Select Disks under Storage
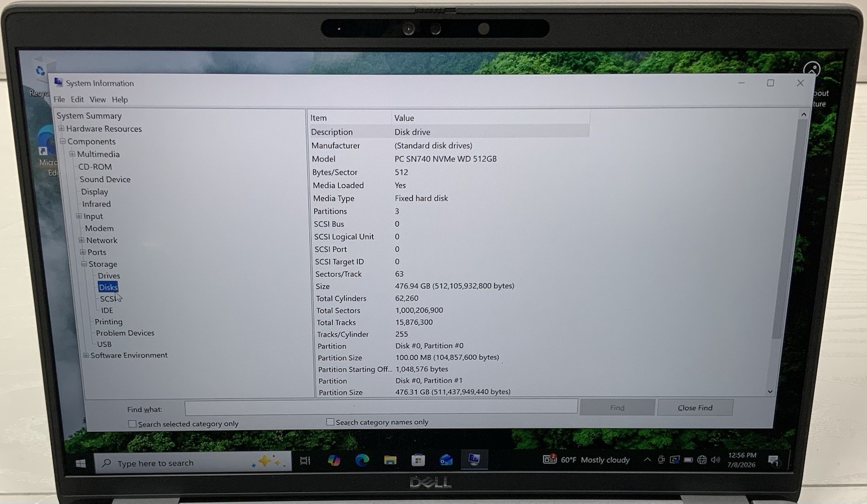This screenshot has width=867, height=504. [108, 287]
